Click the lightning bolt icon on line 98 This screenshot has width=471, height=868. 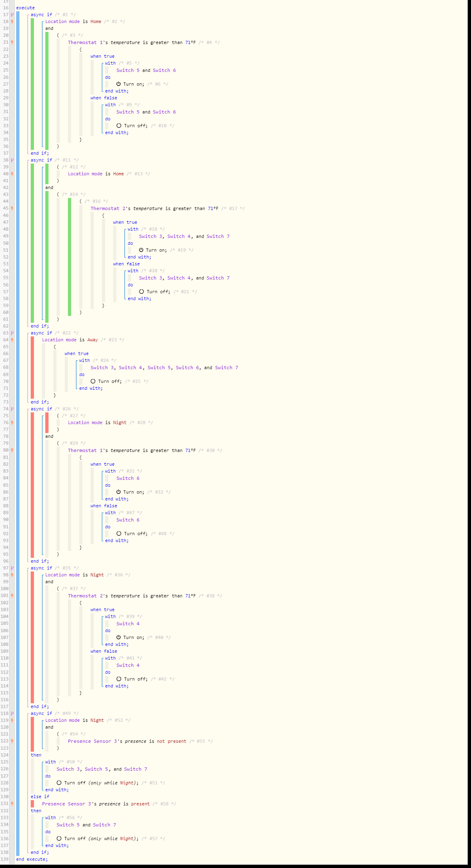(x=12, y=575)
